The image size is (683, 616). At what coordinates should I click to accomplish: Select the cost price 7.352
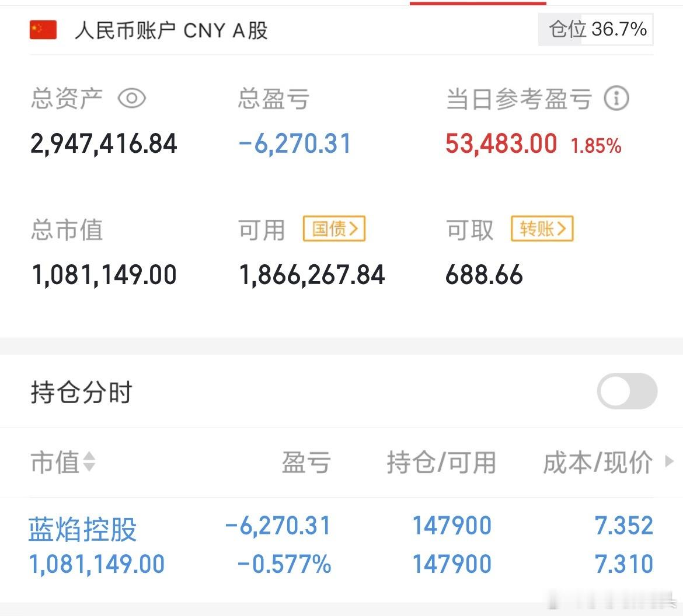[624, 526]
